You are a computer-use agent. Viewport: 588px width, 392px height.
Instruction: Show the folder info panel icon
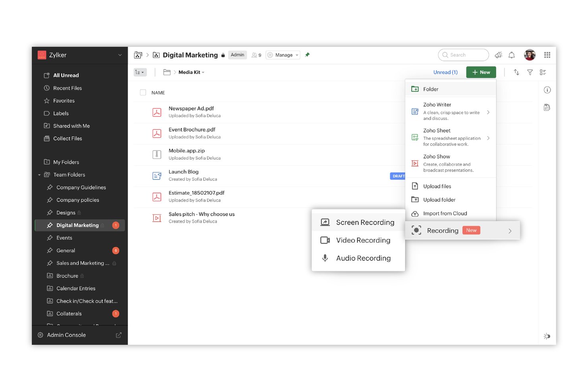coord(547,90)
